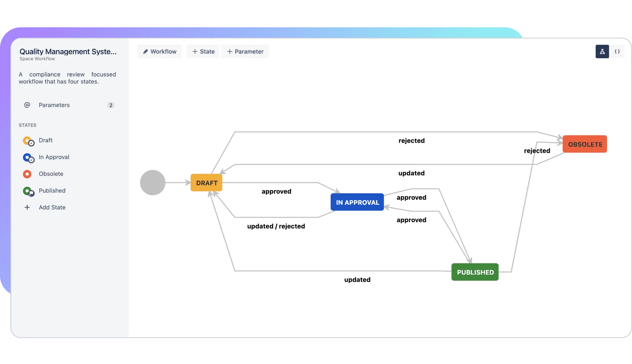The height and width of the screenshot is (364, 632).
Task: Add a new Parameter from toolbar
Action: [245, 51]
